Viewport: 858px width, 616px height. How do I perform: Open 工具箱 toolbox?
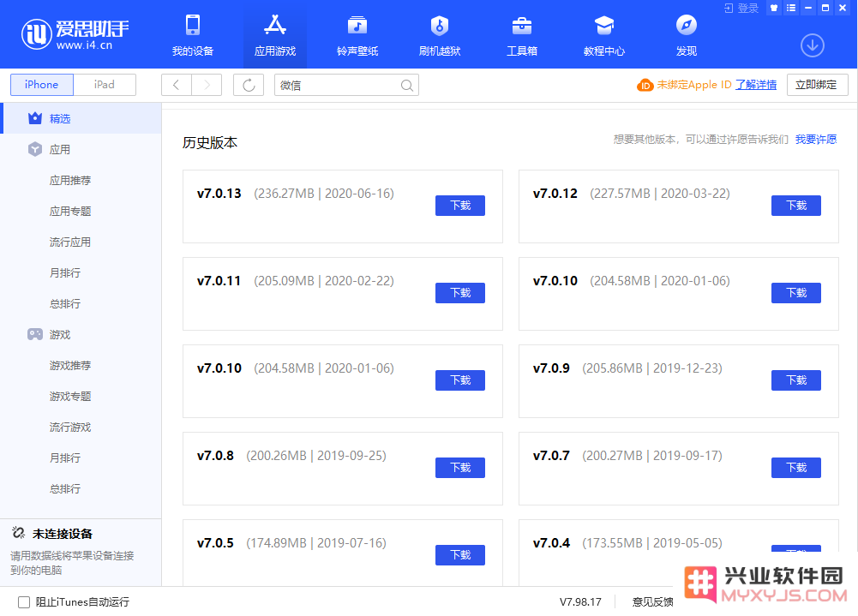click(x=521, y=35)
